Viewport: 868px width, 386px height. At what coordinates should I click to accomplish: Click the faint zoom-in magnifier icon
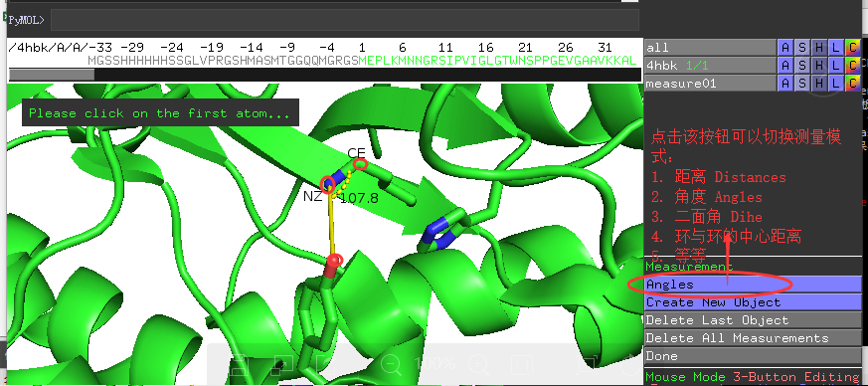(x=478, y=364)
